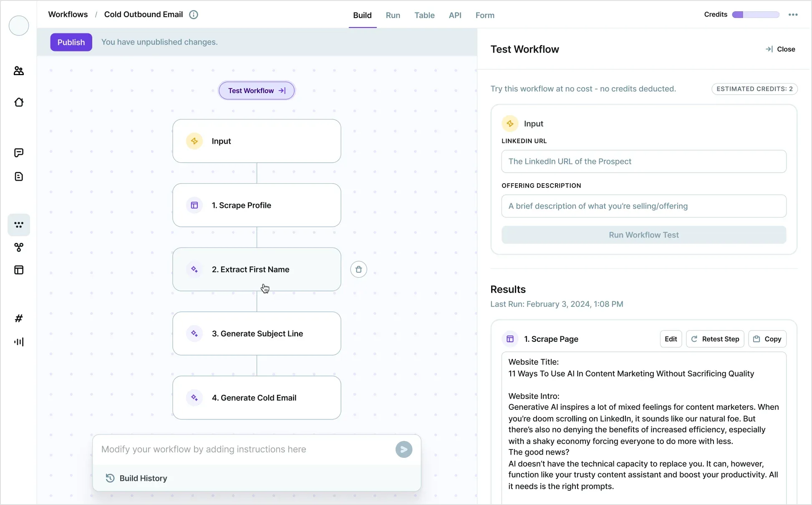Click the Publish button

[x=71, y=42]
